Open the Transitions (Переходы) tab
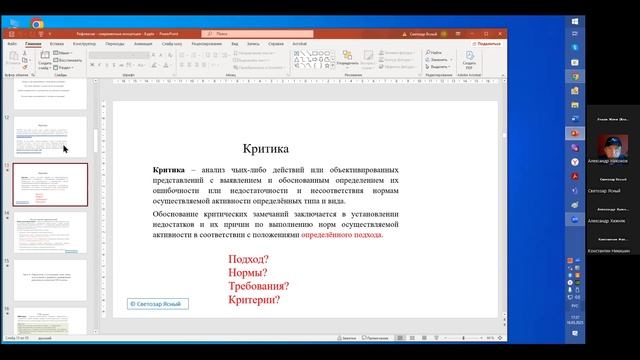This screenshot has height=360, width=640. point(115,44)
